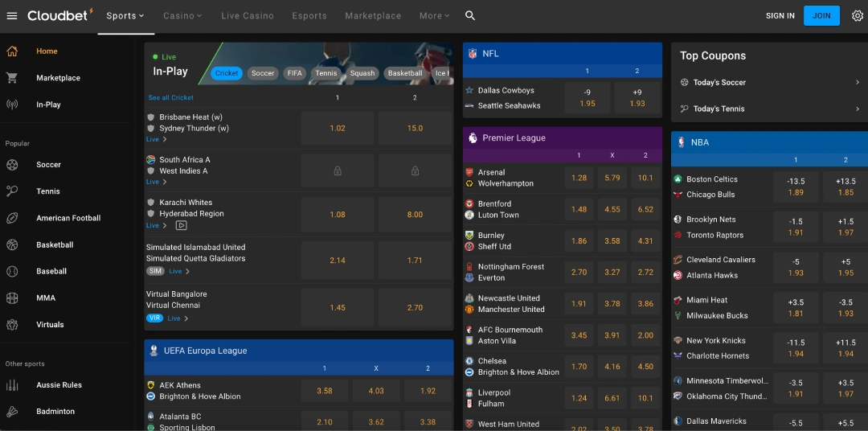Click the Virtuals icon in sidebar

tap(11, 324)
